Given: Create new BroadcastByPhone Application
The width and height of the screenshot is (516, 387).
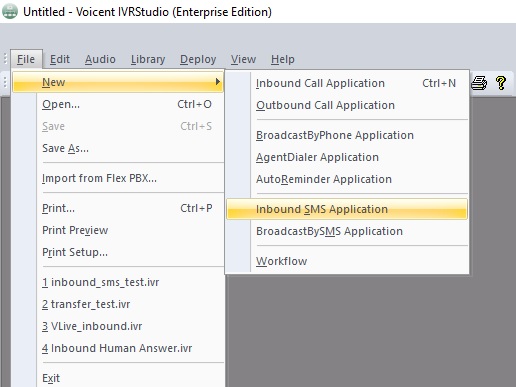Looking at the screenshot, I should pos(347,135).
